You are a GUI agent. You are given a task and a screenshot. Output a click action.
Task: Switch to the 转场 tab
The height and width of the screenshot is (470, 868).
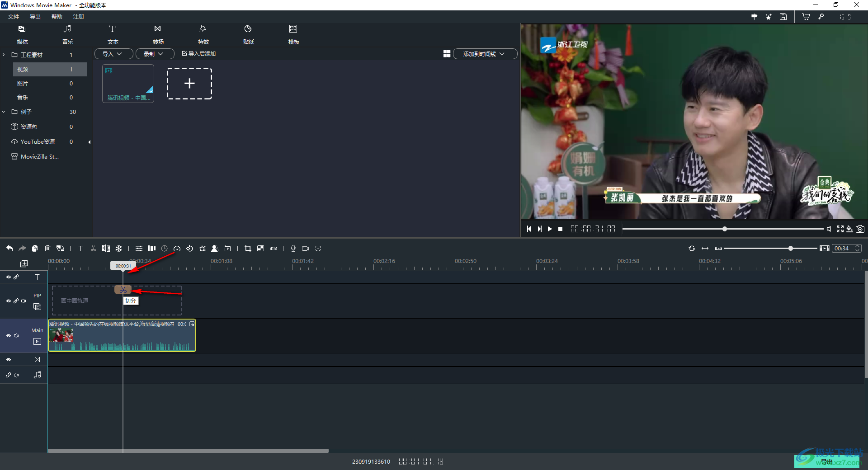(x=158, y=35)
